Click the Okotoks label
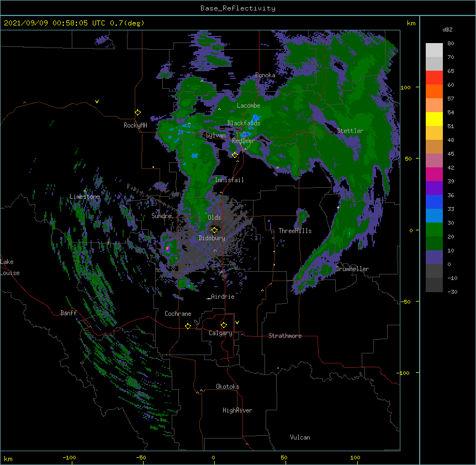The image size is (476, 465). tap(228, 387)
